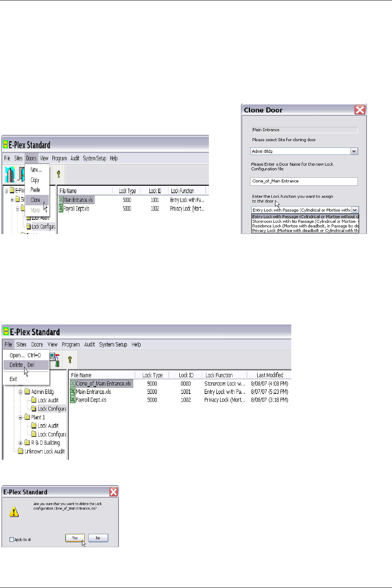Click the key icon in lower E-Plex toolbar
Screen dimensions: 392x588
click(70, 359)
